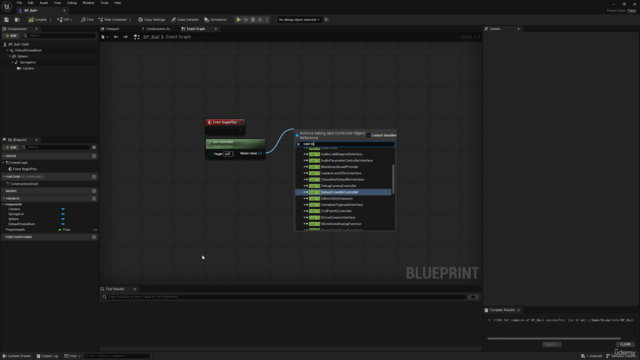
Task: Open the Tools menu
Action: [x=104, y=3]
